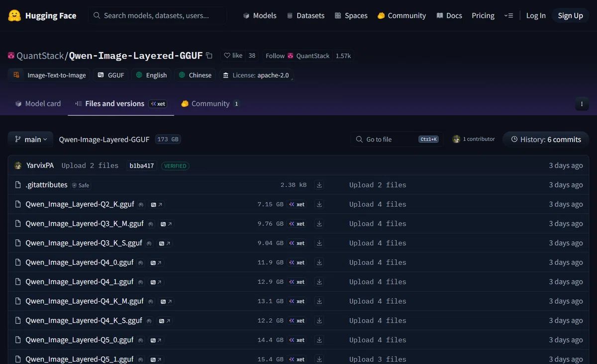Open GGUF viewer icon for Q4_K_S file
The height and width of the screenshot is (364, 597).
click(x=165, y=321)
